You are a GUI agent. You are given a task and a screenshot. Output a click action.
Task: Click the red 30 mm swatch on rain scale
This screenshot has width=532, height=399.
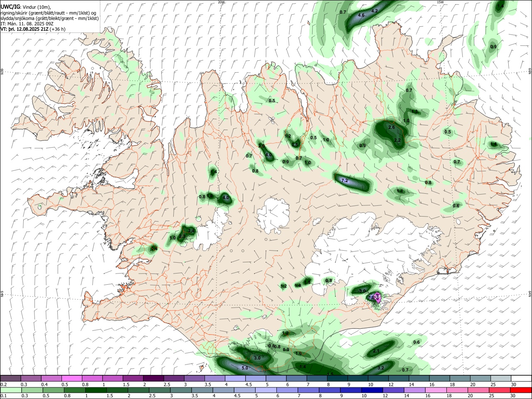coord(521,390)
